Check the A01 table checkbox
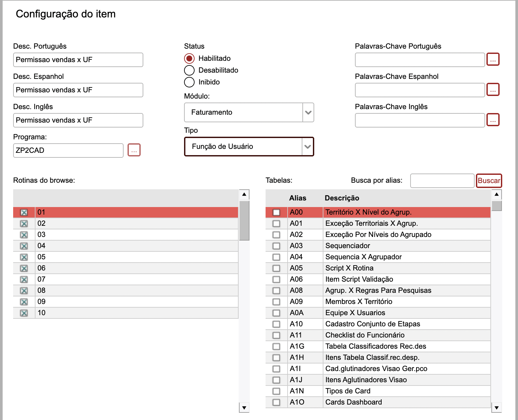 click(x=276, y=224)
